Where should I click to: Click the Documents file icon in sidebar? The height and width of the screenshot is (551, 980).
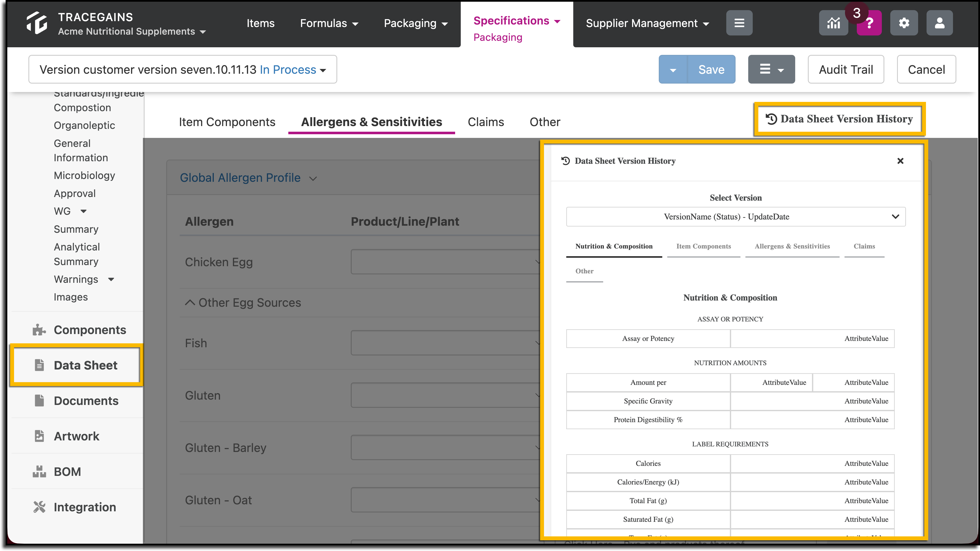click(39, 400)
